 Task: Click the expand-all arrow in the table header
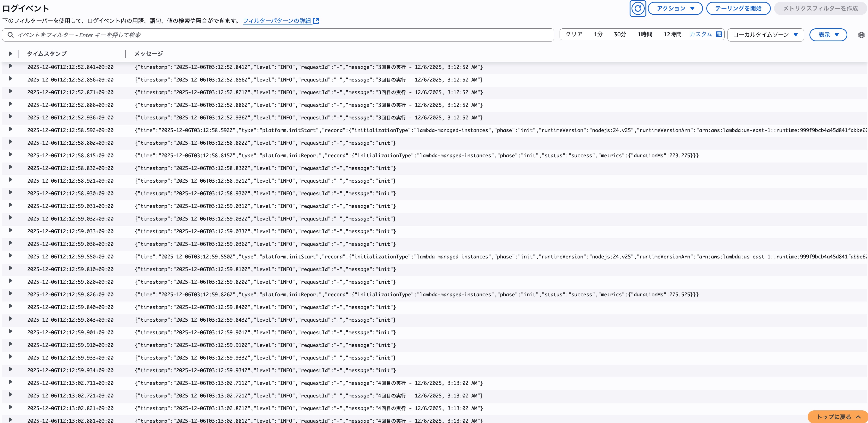[x=10, y=53]
